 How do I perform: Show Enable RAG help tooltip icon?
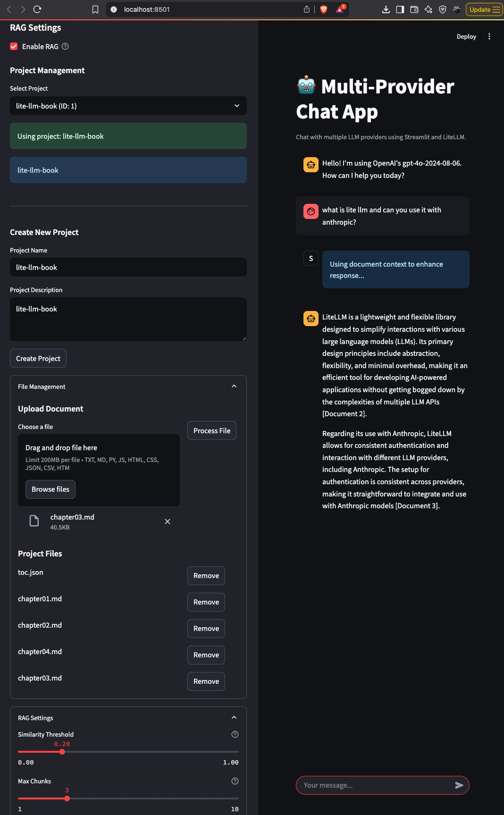pyautogui.click(x=66, y=46)
